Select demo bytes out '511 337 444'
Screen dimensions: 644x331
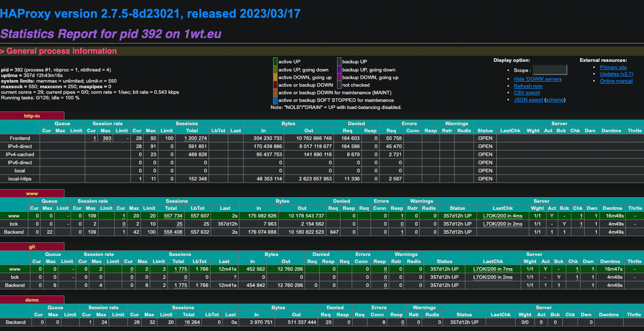point(301,322)
